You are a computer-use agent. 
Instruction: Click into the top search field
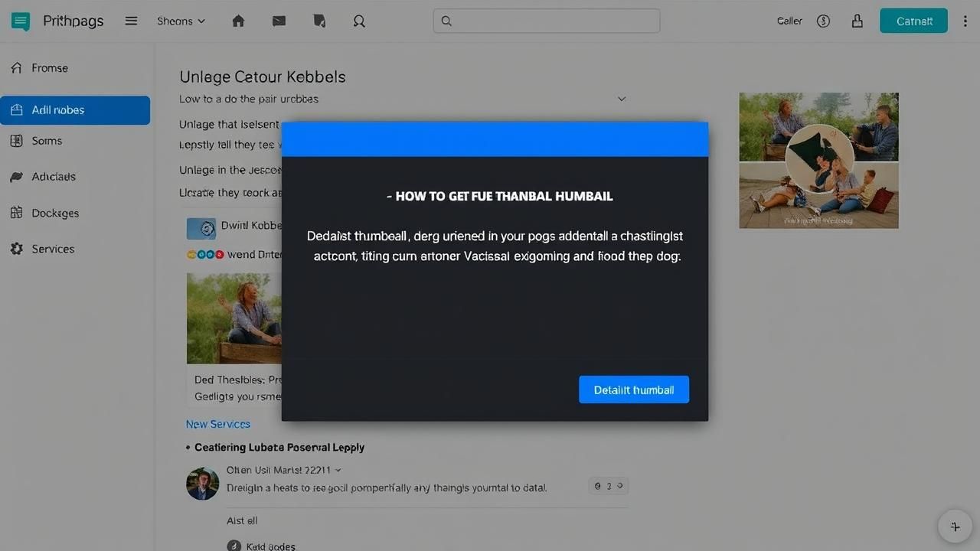[x=547, y=21]
